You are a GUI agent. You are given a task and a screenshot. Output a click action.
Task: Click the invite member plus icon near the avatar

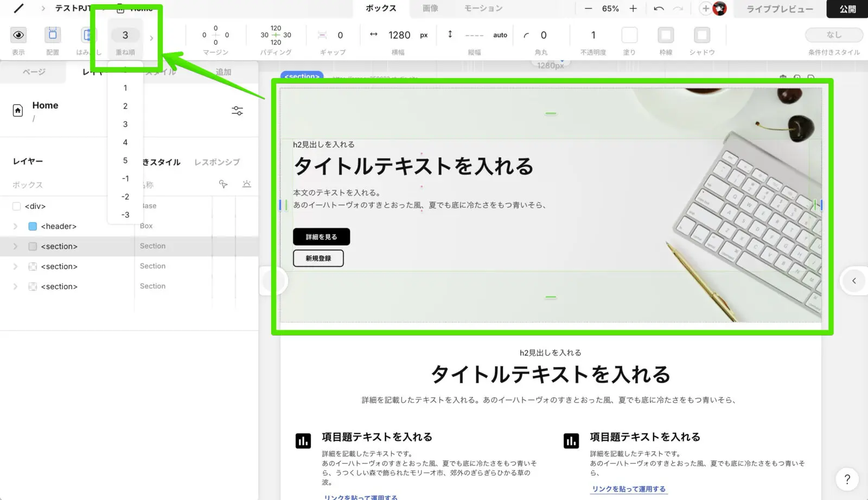pos(705,9)
